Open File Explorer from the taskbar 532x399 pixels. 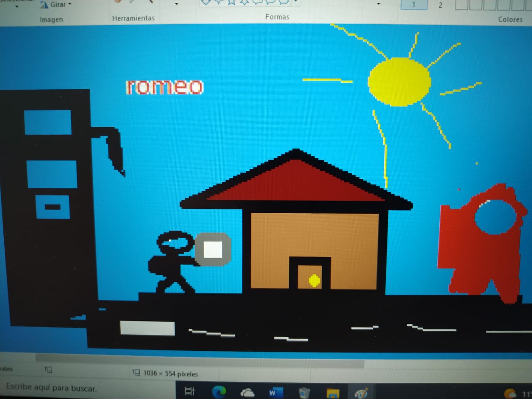[333, 393]
